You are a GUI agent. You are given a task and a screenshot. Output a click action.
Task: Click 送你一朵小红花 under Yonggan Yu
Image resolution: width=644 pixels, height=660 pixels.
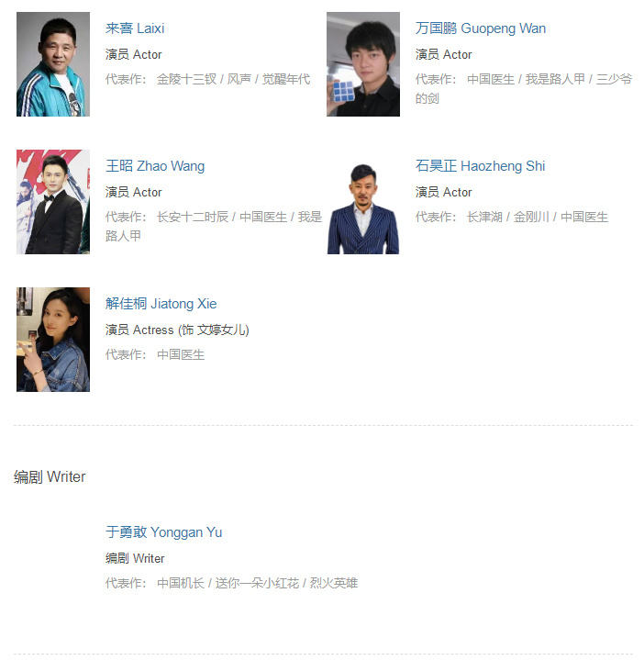[x=257, y=583]
